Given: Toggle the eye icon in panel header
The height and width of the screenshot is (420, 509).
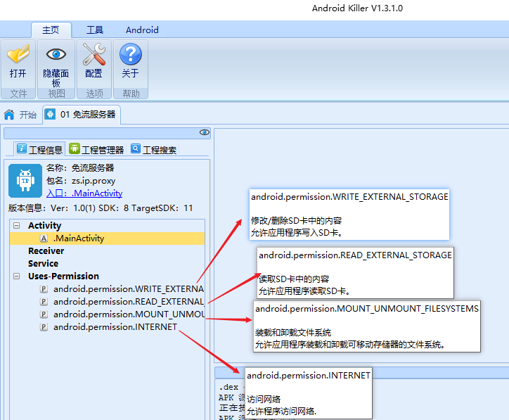Looking at the screenshot, I should 204,132.
